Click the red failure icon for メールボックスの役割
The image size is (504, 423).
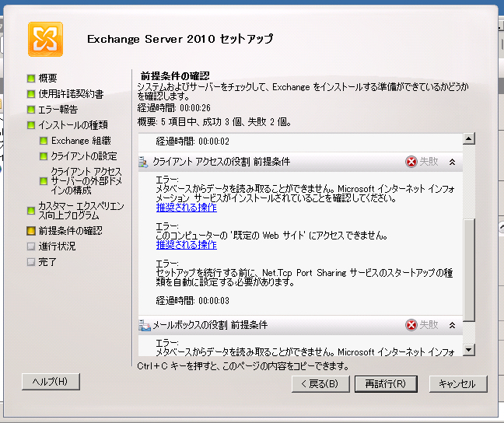click(411, 325)
